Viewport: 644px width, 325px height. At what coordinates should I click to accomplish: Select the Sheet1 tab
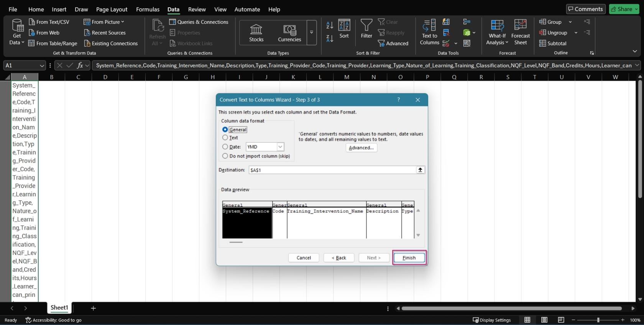tap(59, 308)
